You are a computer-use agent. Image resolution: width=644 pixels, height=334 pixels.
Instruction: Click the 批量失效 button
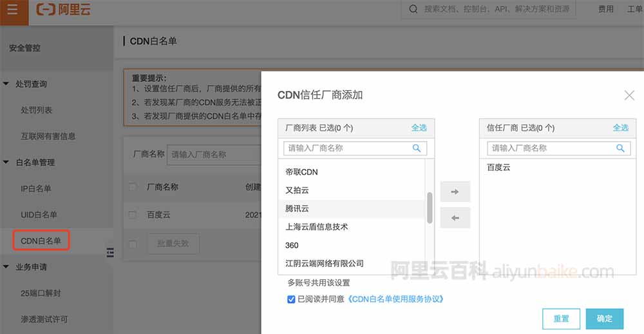click(x=173, y=244)
